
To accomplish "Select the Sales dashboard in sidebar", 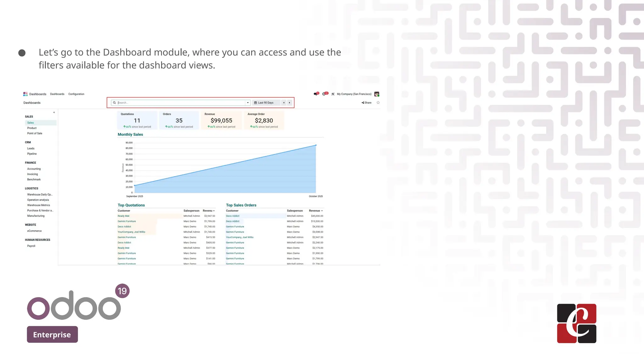I will [x=41, y=123].
